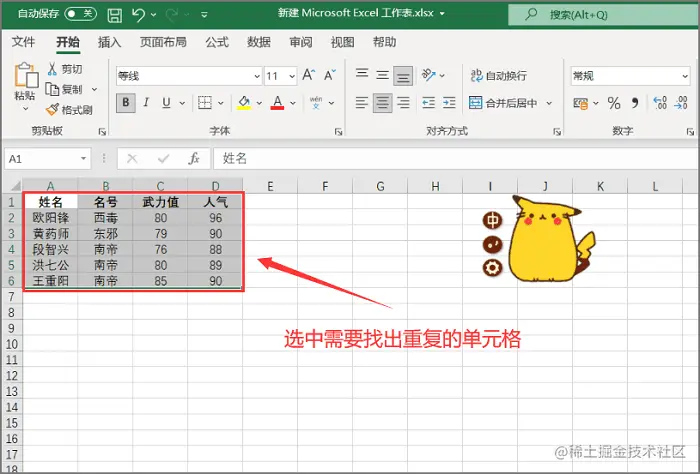Open the 文件 menu tab
The image size is (700, 474).
(x=23, y=42)
